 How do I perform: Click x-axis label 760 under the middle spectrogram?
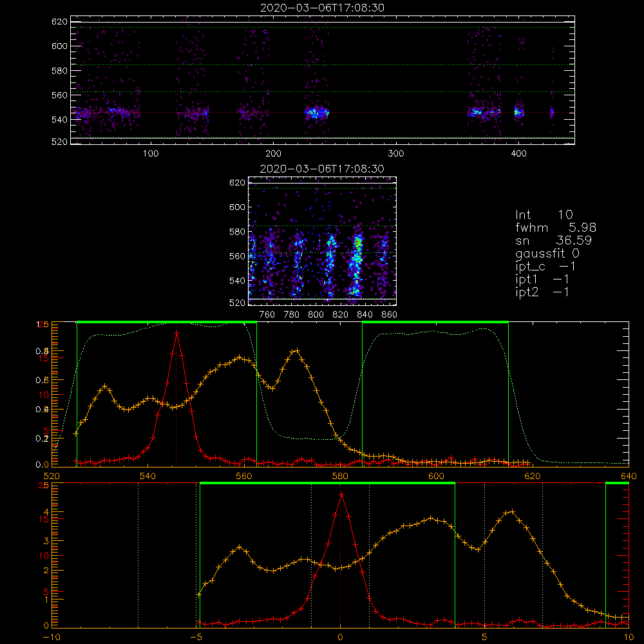click(267, 315)
